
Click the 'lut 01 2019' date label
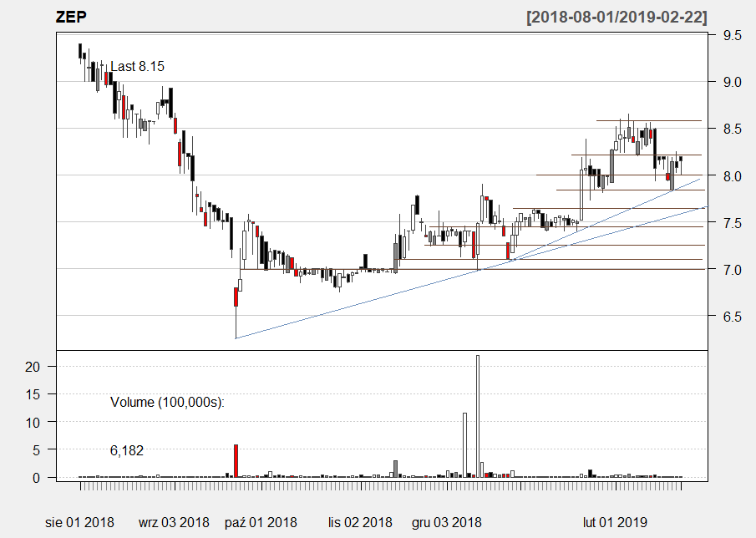615,522
